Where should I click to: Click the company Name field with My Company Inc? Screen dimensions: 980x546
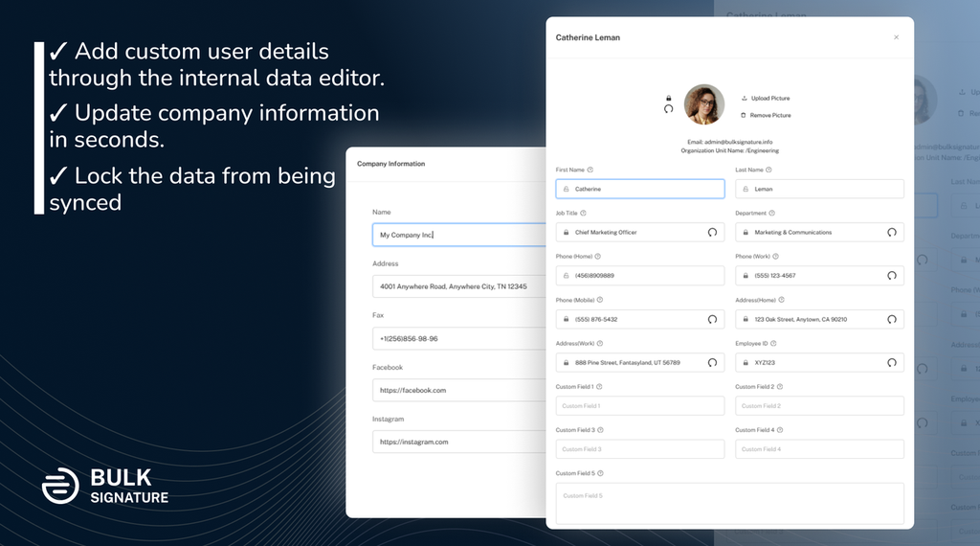[x=459, y=235]
